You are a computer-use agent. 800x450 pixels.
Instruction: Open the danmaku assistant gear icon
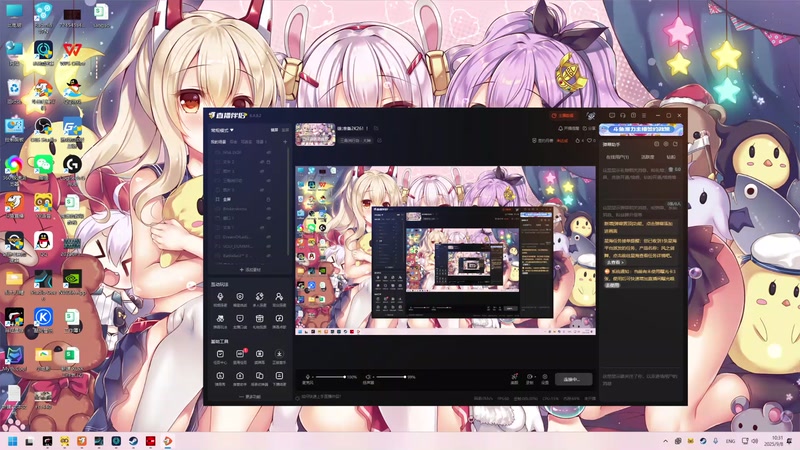[666, 144]
